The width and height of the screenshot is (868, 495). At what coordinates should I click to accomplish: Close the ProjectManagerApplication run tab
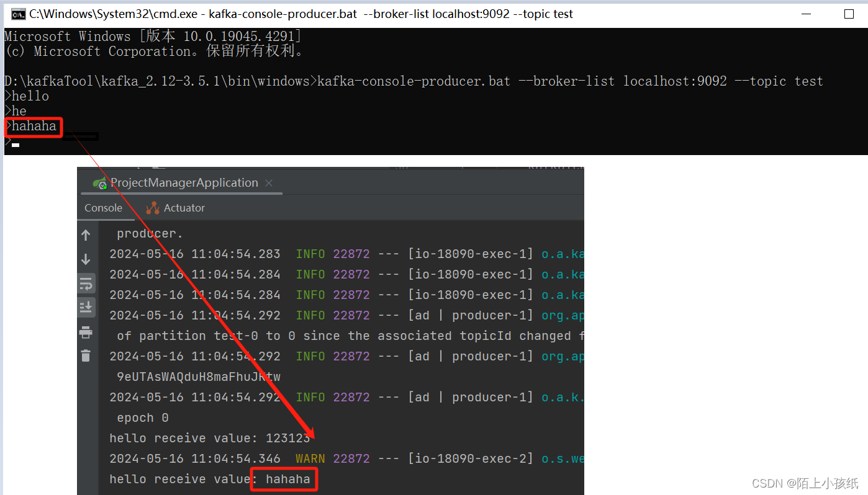point(269,183)
